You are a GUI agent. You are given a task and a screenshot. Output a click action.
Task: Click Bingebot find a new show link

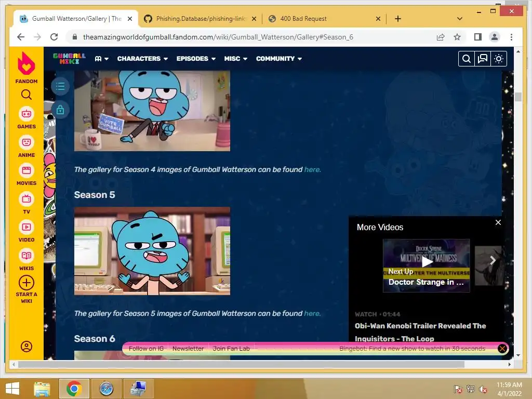tap(412, 349)
